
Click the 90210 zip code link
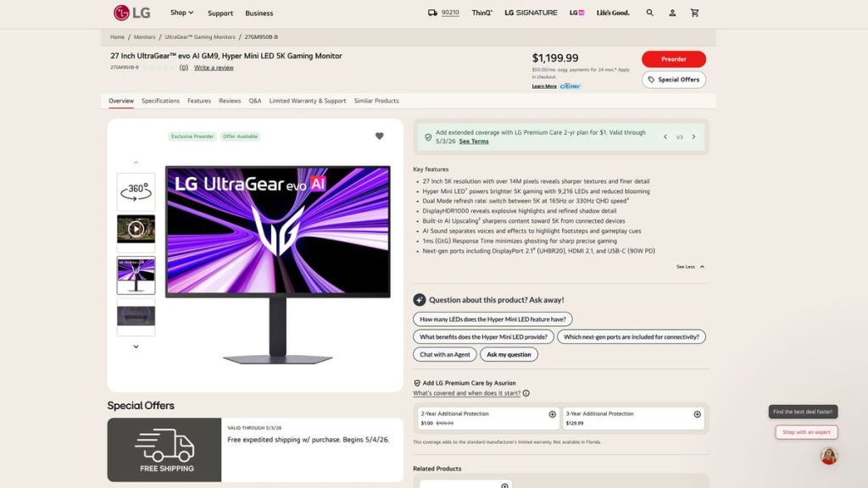tap(450, 13)
